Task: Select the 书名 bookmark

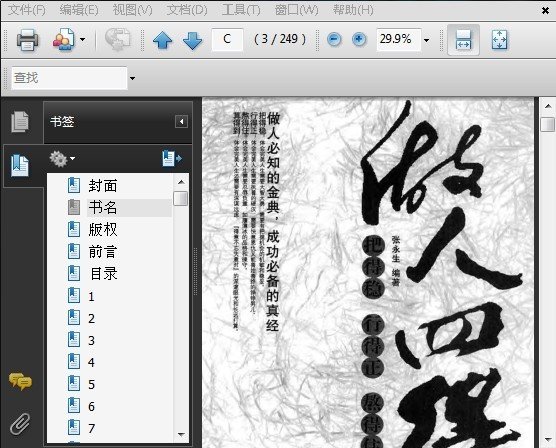Action: [x=103, y=208]
